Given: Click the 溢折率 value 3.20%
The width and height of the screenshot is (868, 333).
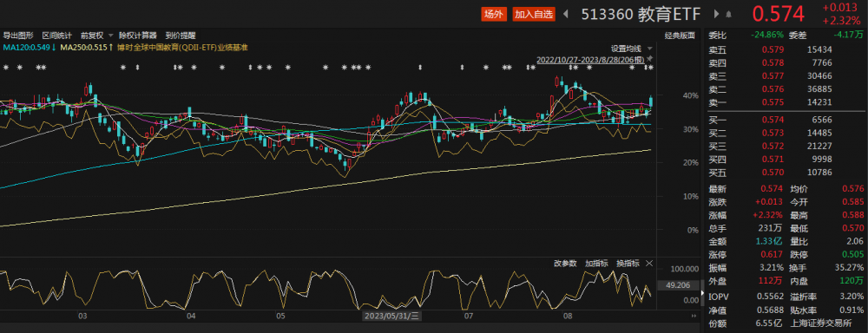Looking at the screenshot, I should (852, 297).
